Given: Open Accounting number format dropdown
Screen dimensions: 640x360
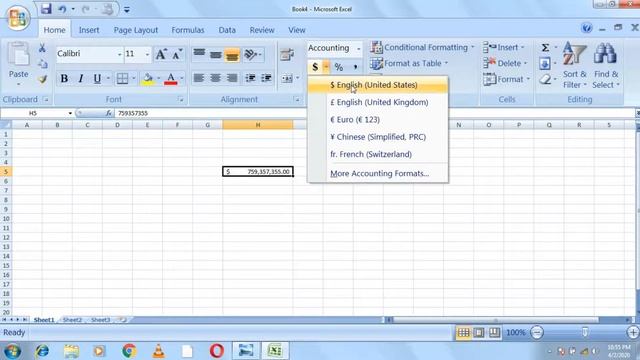Looking at the screenshot, I should (358, 49).
